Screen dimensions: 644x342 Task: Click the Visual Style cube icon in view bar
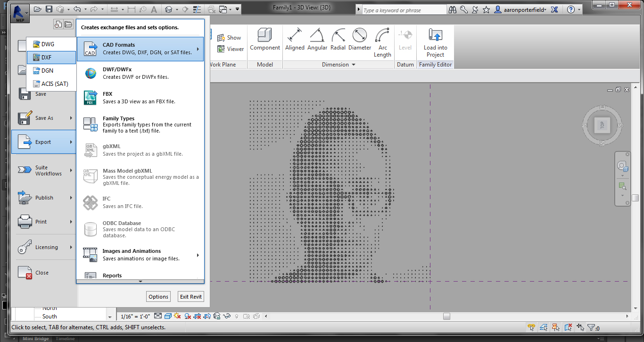pos(168,316)
